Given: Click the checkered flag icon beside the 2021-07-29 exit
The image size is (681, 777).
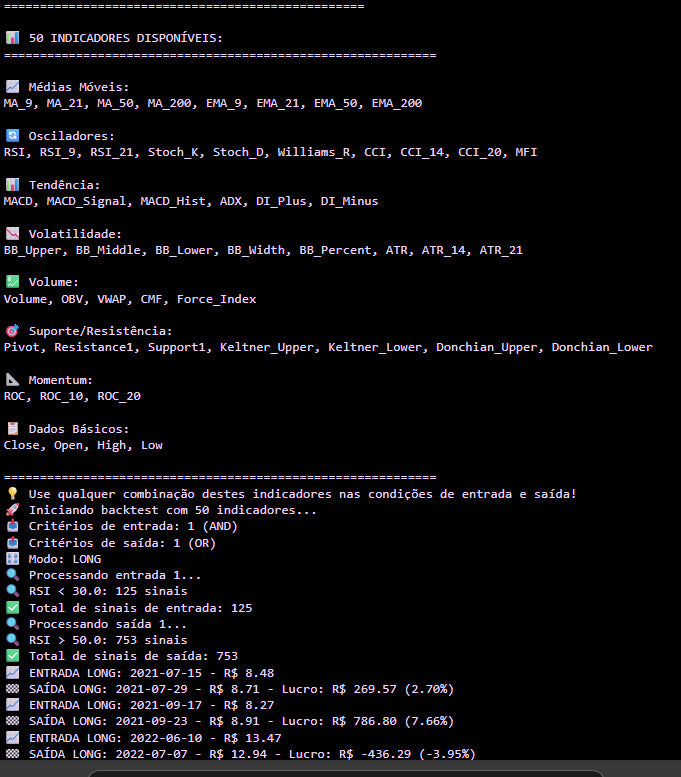Looking at the screenshot, I should (x=12, y=689).
